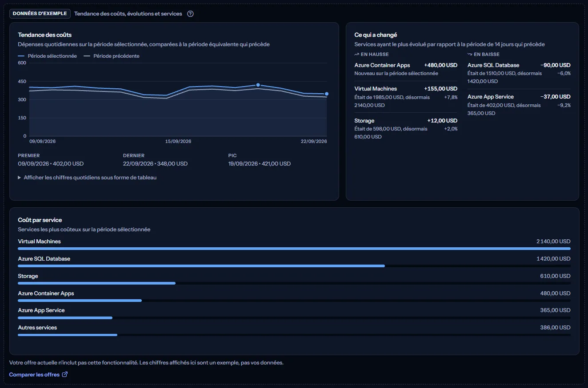
Task: Click the peak data point on the cost chart
Action: click(258, 85)
